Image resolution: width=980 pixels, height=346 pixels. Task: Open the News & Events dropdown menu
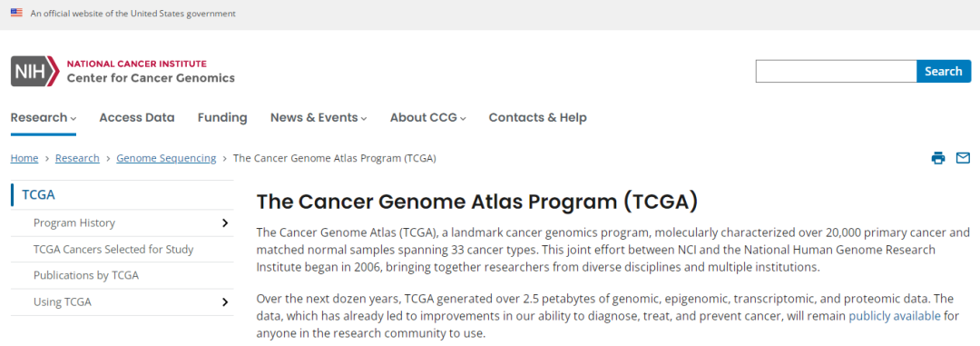coord(318,118)
